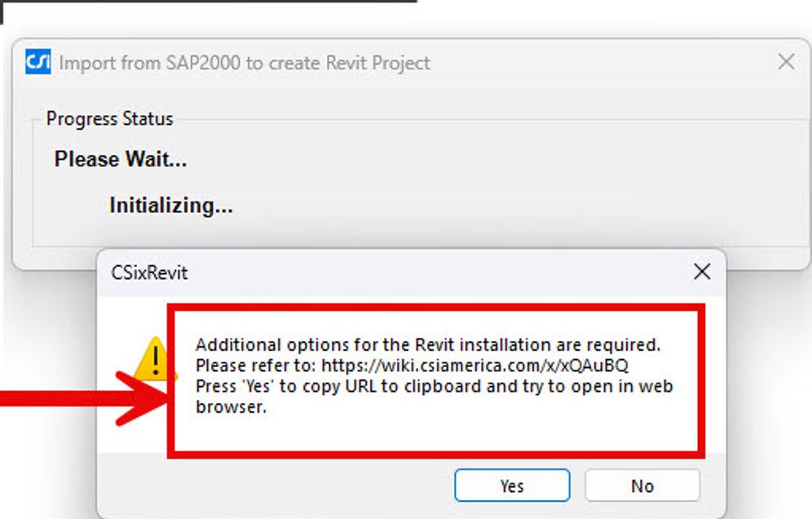Click the 'Additional options for the Revit' line
812x519 pixels.
[x=427, y=344]
